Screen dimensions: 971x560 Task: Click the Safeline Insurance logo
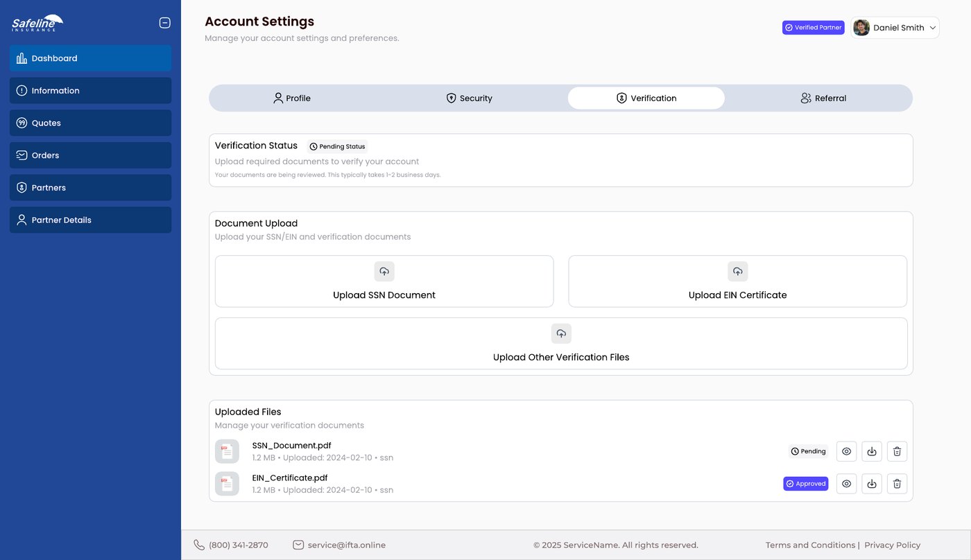pos(37,24)
